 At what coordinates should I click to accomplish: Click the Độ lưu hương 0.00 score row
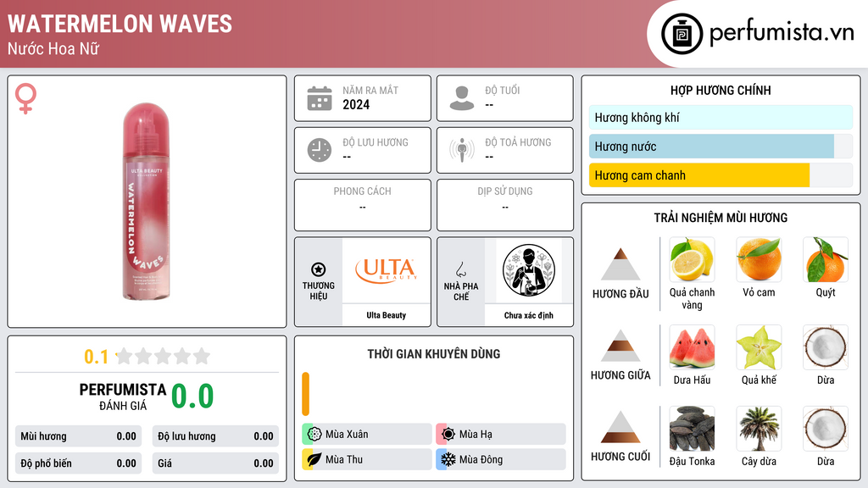[x=215, y=436]
